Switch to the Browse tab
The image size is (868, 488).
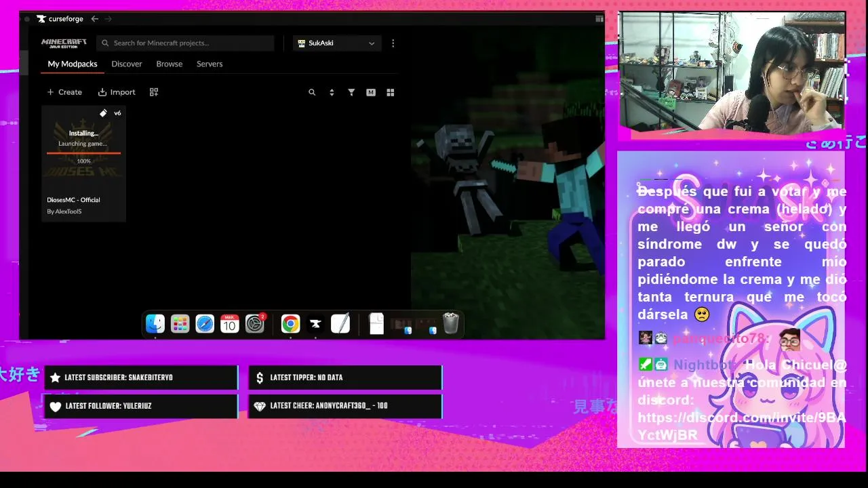(x=170, y=64)
